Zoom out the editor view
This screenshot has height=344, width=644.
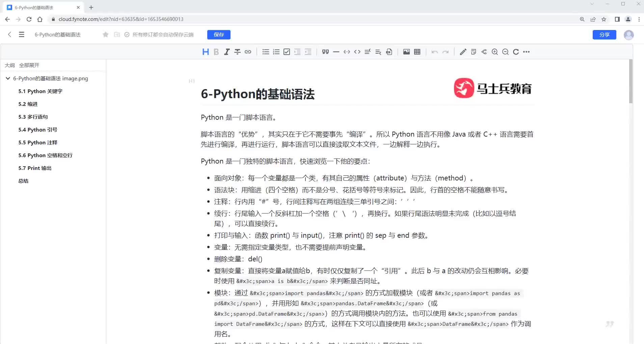click(x=505, y=52)
